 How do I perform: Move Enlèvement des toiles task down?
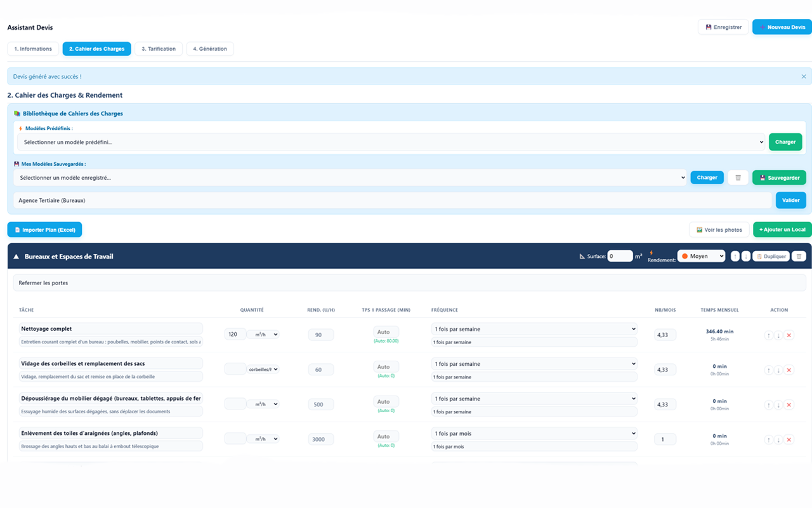778,439
